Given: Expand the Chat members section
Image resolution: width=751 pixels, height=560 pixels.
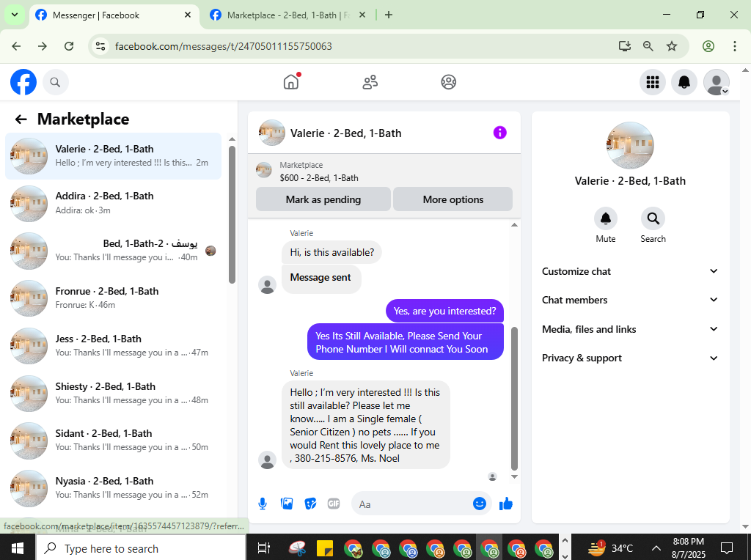Looking at the screenshot, I should point(630,300).
